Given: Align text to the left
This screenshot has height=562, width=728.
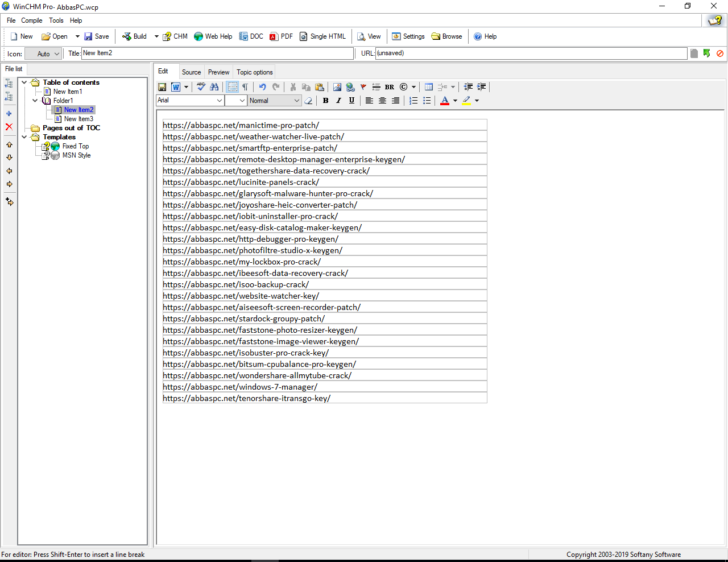Looking at the screenshot, I should click(x=369, y=101).
